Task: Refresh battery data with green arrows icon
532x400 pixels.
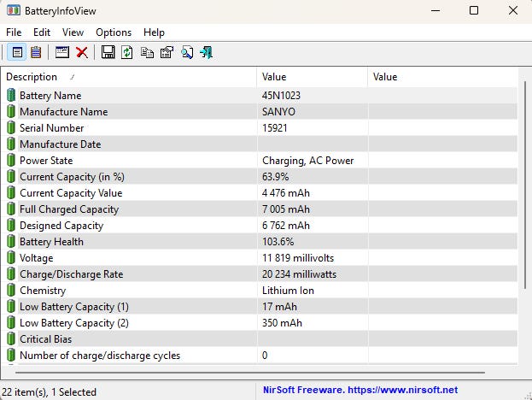Action: (x=127, y=53)
